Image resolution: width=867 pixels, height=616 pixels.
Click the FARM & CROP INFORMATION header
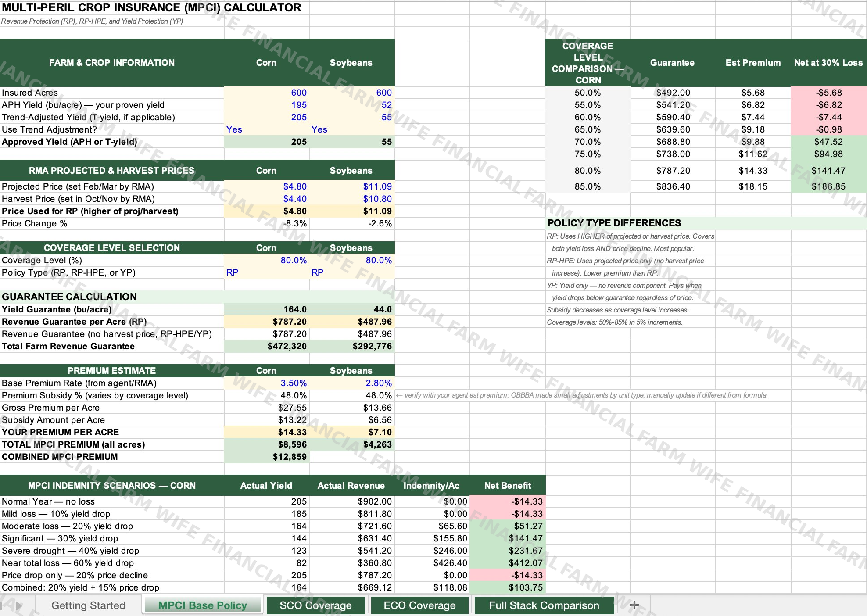point(112,63)
